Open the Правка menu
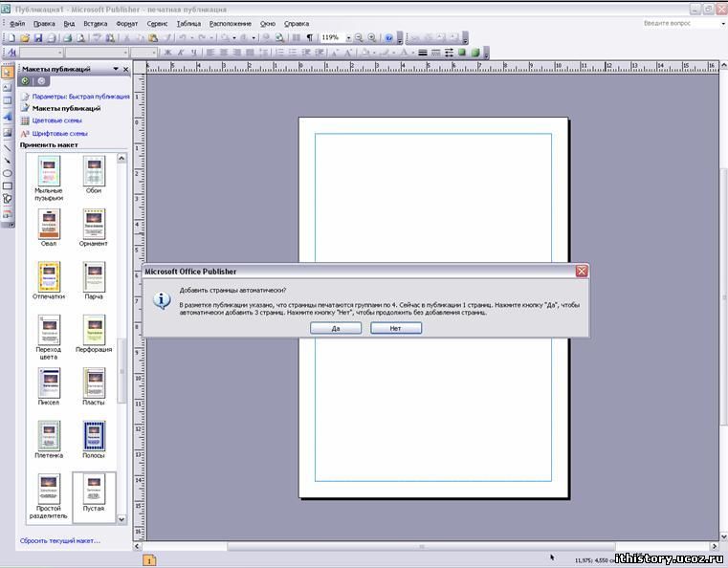 click(x=44, y=23)
